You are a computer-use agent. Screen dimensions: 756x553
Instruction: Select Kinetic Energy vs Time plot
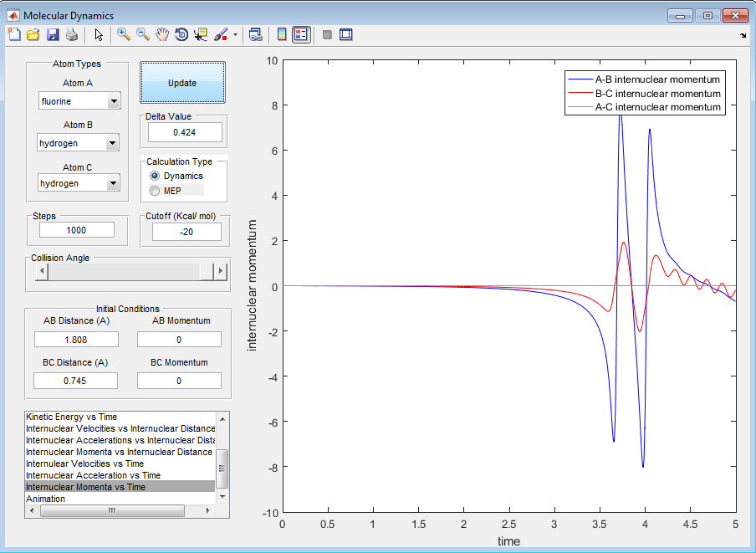pos(71,417)
